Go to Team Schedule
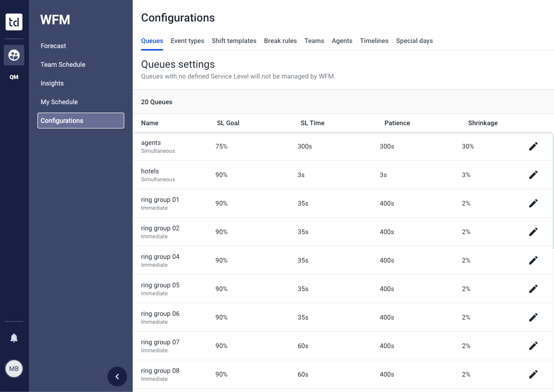The width and height of the screenshot is (554, 392). (x=63, y=64)
